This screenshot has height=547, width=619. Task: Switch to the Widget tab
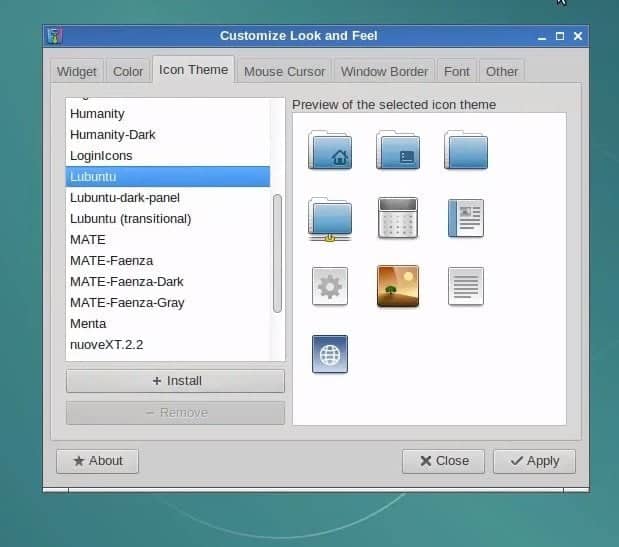pos(77,71)
